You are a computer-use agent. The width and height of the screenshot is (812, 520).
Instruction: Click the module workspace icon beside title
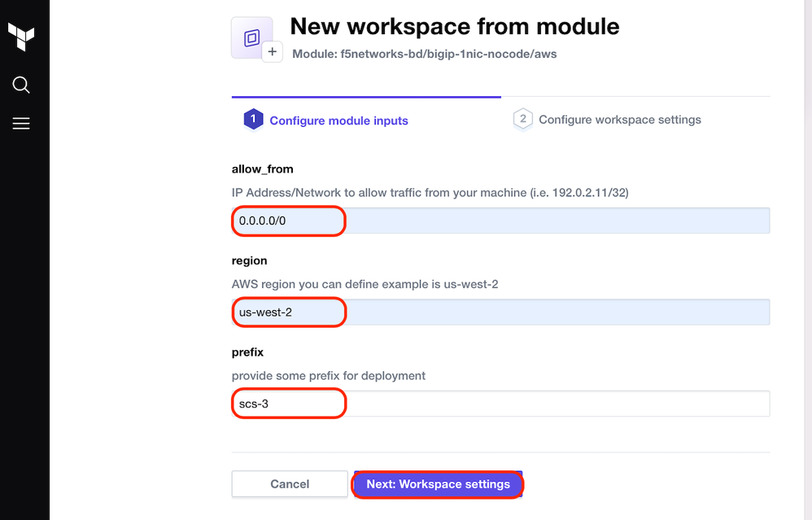pos(251,37)
